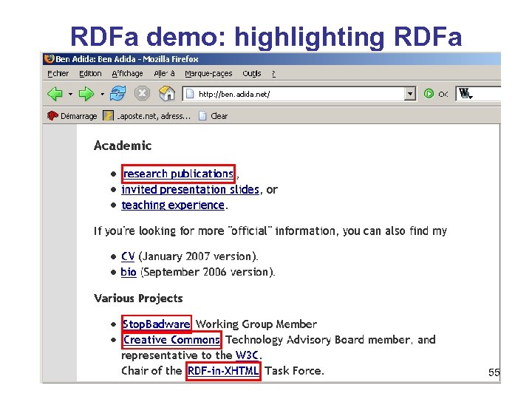Click the 'Working Group Member' text
The height and width of the screenshot is (399, 532).
point(256,324)
